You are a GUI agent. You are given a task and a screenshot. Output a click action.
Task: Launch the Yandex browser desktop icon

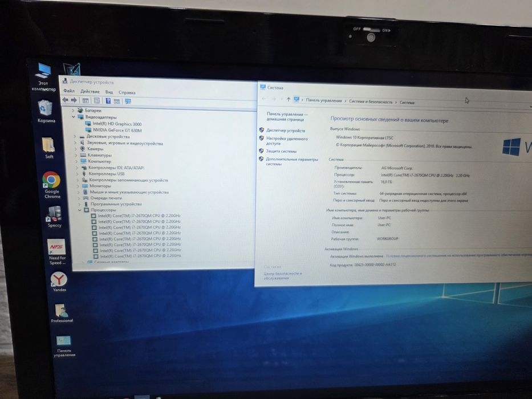tap(59, 281)
